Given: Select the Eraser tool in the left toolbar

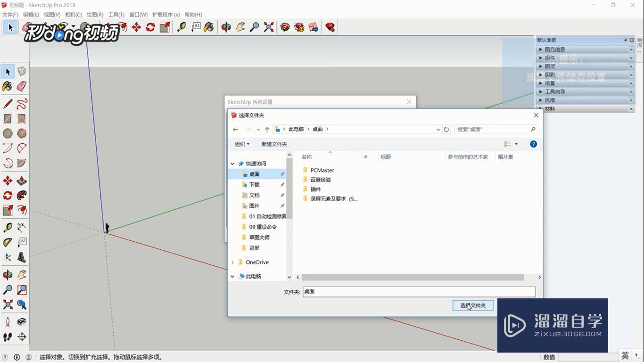Looking at the screenshot, I should coord(22,86).
